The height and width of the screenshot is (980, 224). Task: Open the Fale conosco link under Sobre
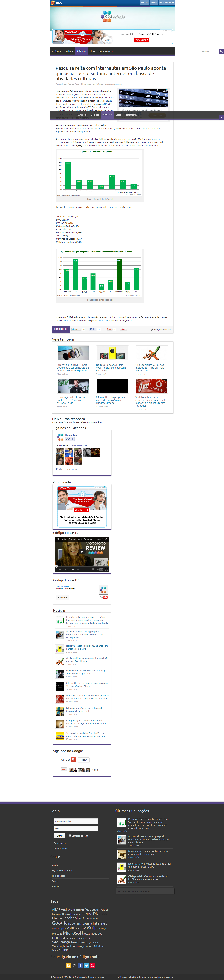click(59, 876)
